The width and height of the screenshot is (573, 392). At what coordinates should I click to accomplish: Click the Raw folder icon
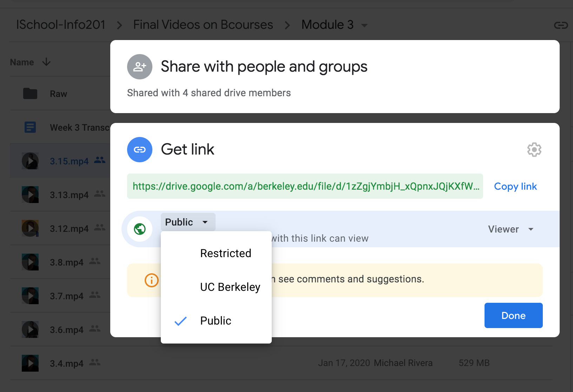click(x=30, y=94)
